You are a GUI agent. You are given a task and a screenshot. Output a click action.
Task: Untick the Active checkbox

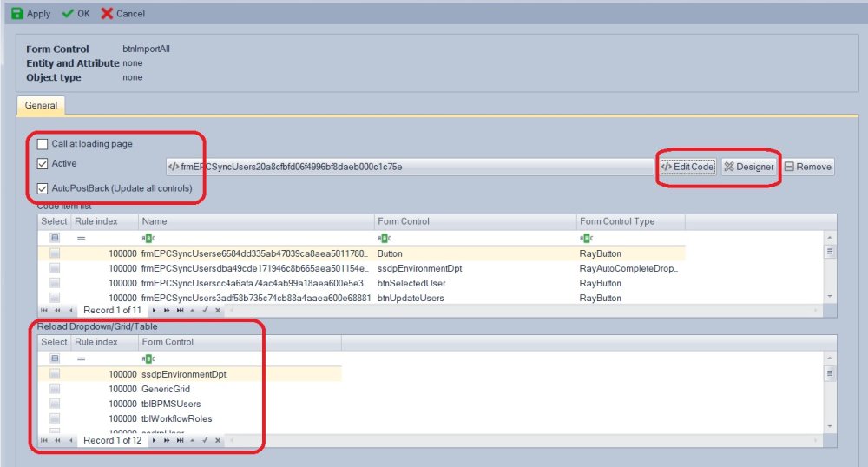(x=43, y=164)
